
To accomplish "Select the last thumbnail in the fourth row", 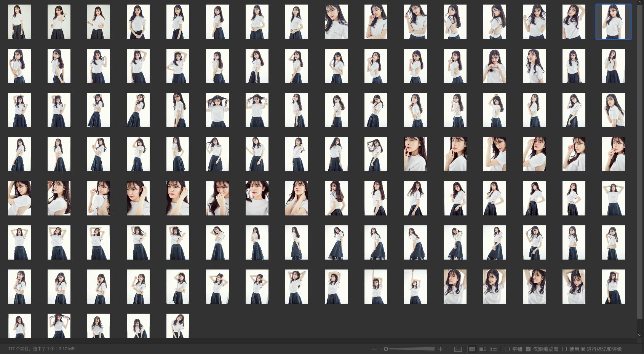I will click(x=613, y=154).
